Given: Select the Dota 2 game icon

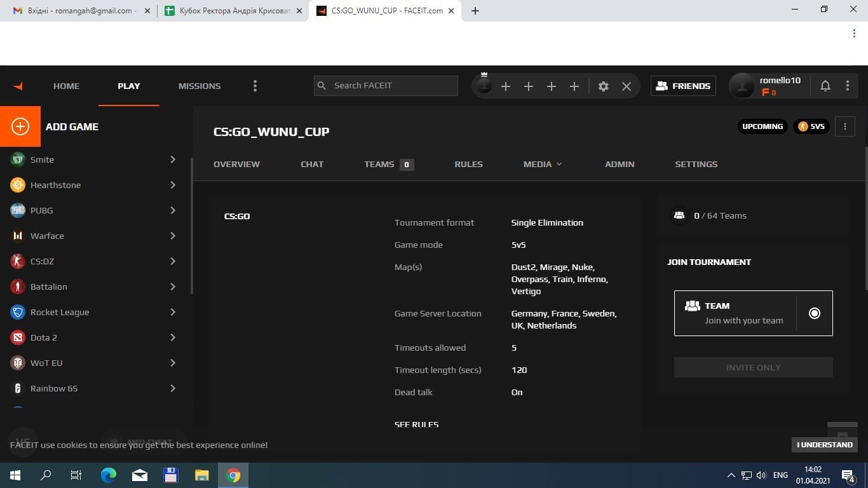Looking at the screenshot, I should [18, 337].
